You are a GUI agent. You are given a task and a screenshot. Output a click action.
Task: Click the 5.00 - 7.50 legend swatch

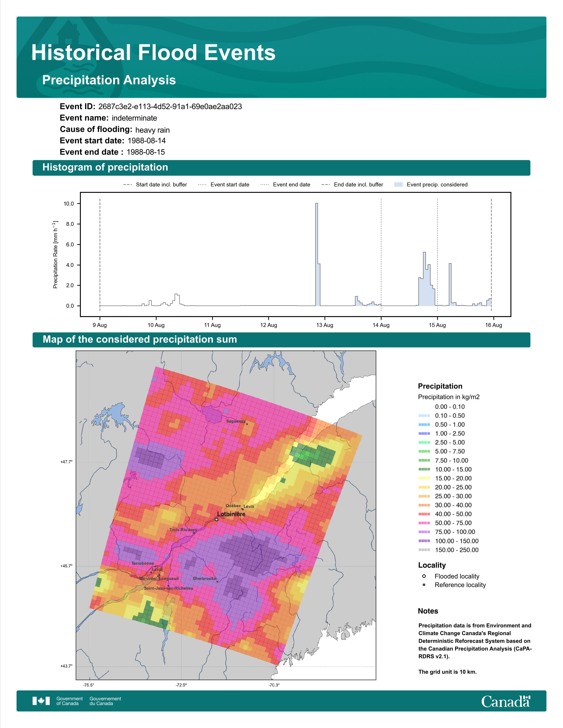(x=424, y=451)
